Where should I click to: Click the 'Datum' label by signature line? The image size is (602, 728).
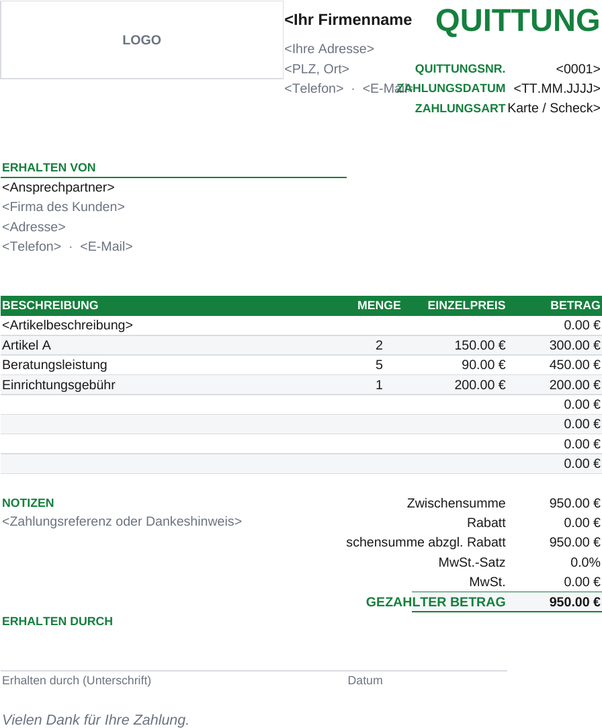[365, 681]
